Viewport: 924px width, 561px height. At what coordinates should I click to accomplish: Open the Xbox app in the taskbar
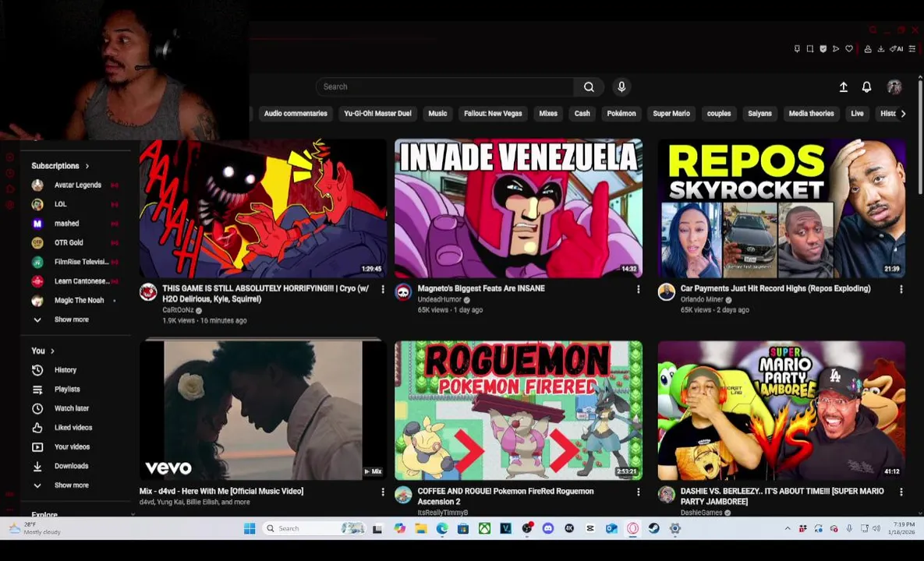pyautogui.click(x=484, y=528)
